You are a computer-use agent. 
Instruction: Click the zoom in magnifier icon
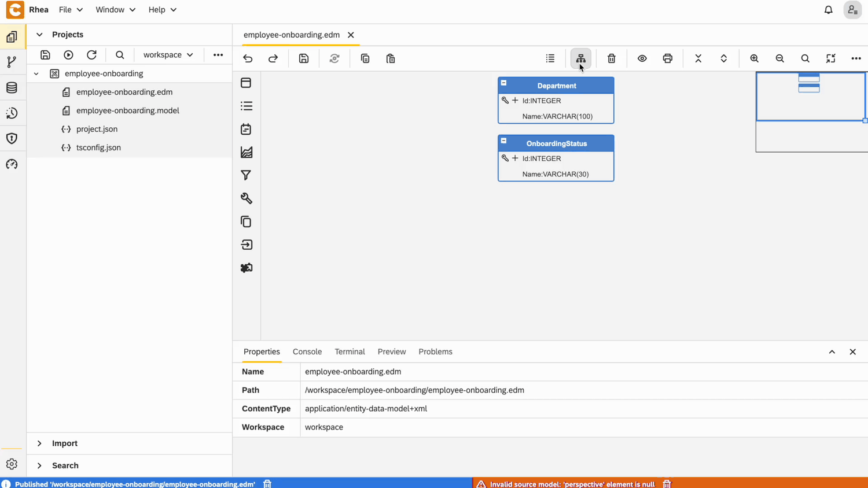754,58
